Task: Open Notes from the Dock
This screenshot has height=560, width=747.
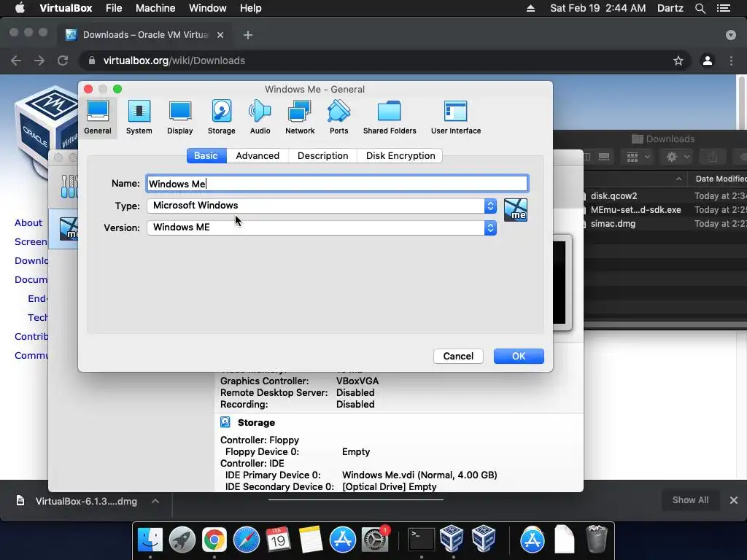Action: pos(310,540)
